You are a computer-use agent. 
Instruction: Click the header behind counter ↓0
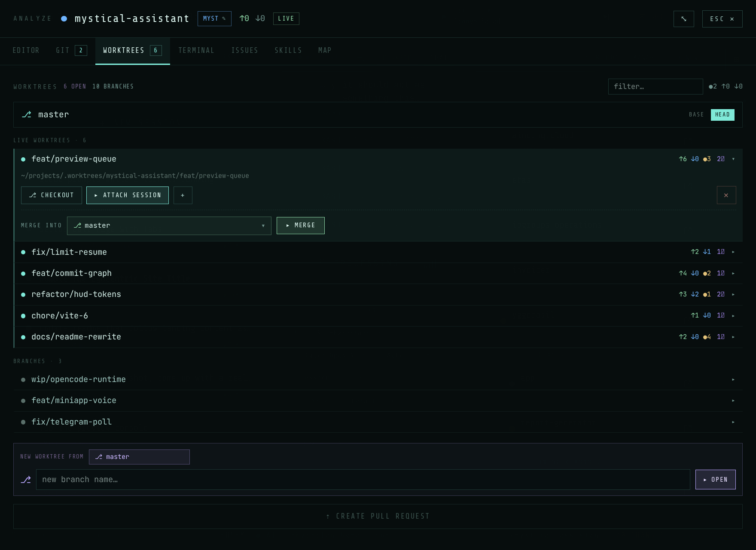260,18
